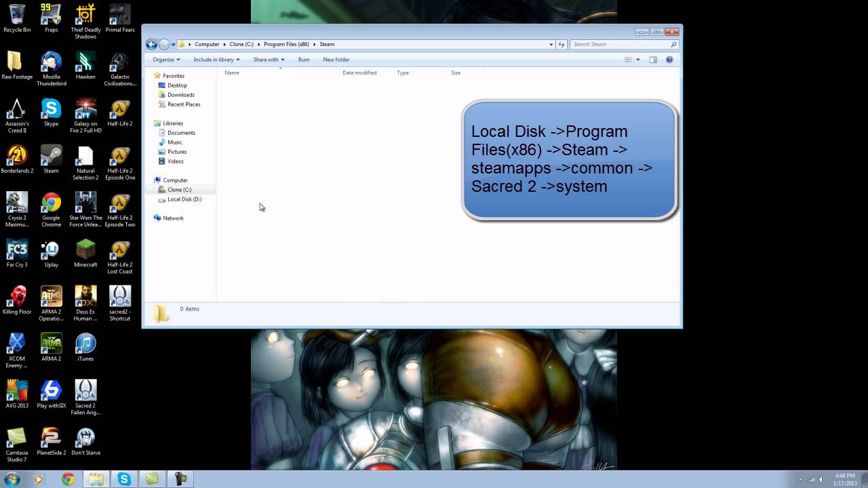
Task: Launch Deus Ex Human Revolution icon
Action: (x=85, y=304)
